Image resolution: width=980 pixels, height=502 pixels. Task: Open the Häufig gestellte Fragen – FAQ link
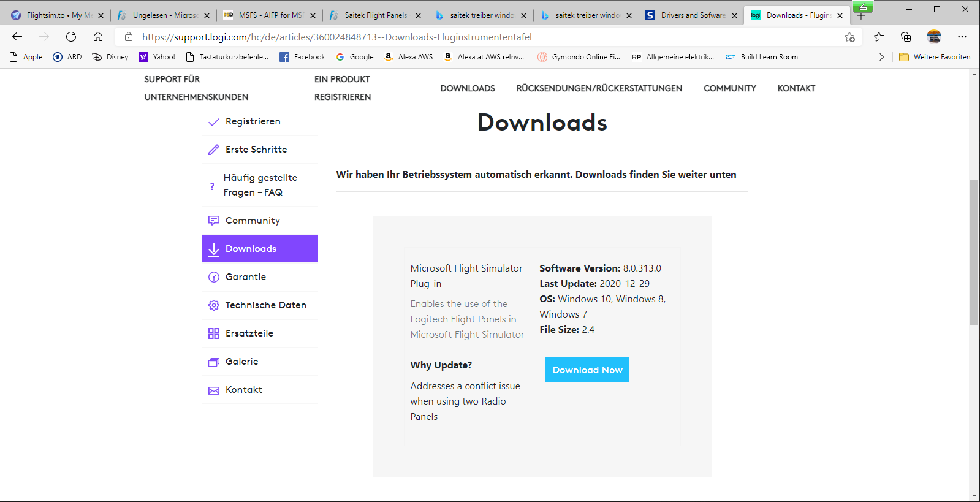point(260,185)
